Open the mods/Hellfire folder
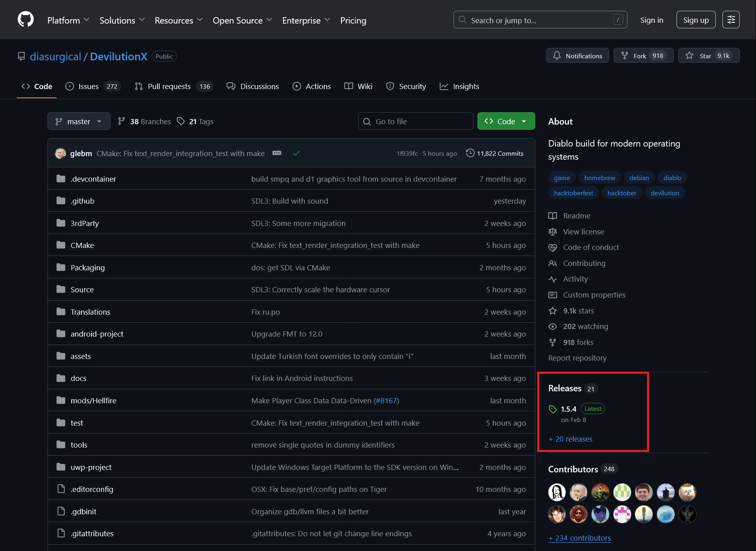The height and width of the screenshot is (551, 756). (93, 400)
